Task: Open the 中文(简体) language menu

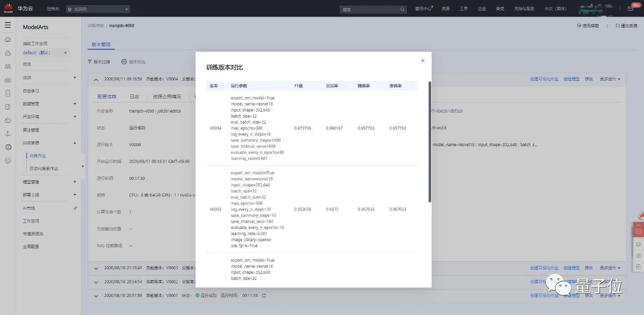Action: (555, 9)
